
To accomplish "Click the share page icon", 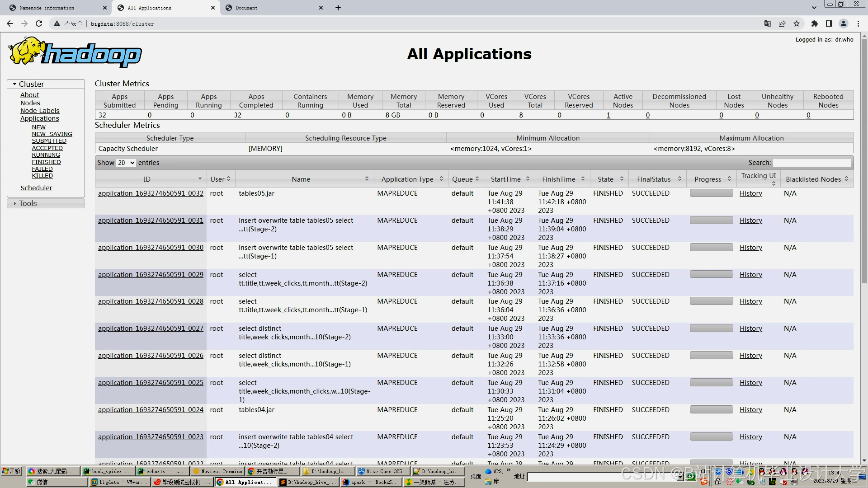I will 782,23.
